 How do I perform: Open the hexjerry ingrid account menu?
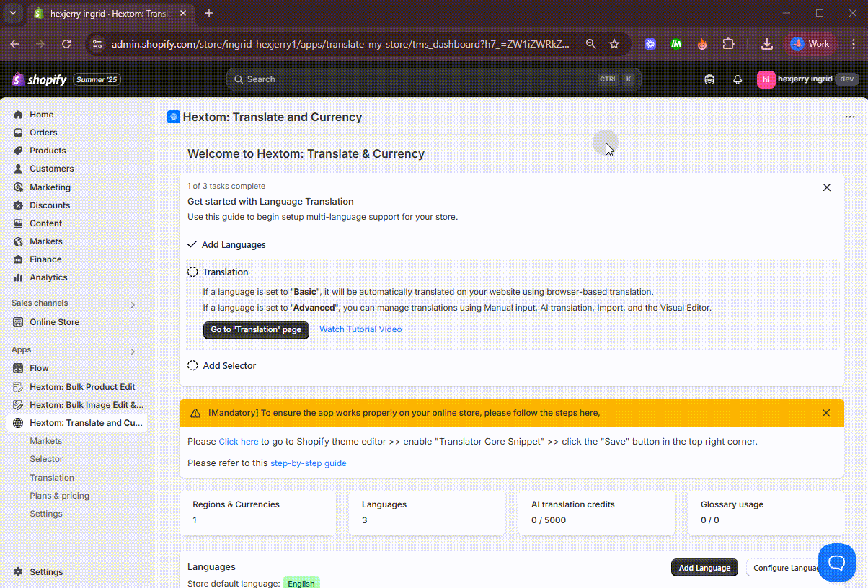point(807,79)
